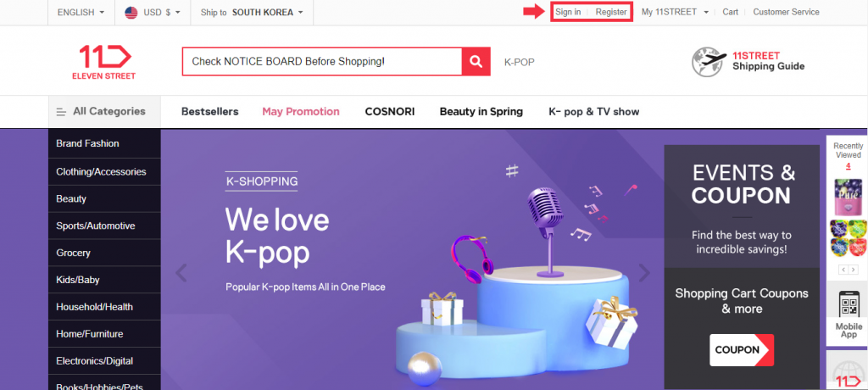
Task: Expand the Ship to SOUTH KOREA dropdown
Action: click(x=252, y=12)
